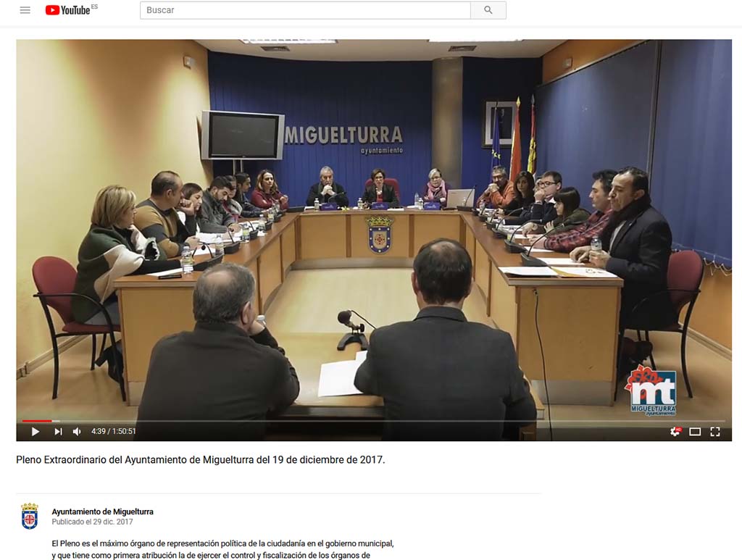Play the video
This screenshot has width=742, height=560.
point(35,431)
